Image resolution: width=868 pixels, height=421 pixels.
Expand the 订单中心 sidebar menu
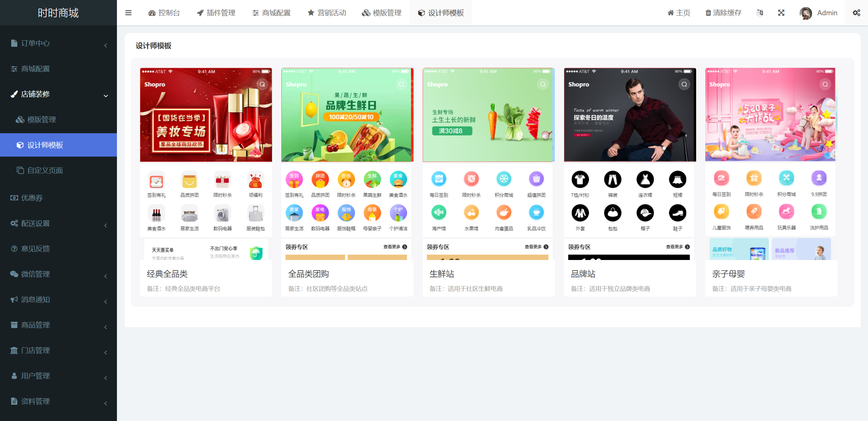click(x=58, y=43)
